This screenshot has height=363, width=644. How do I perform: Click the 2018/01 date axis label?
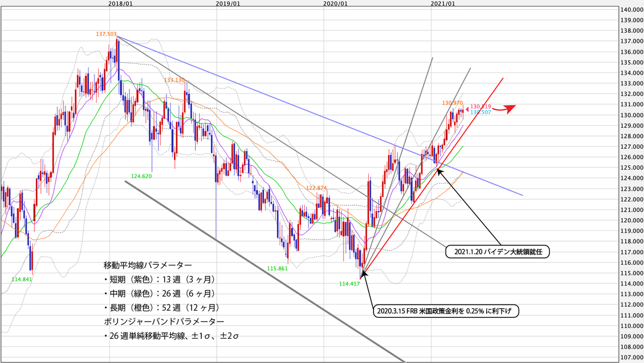(120, 4)
